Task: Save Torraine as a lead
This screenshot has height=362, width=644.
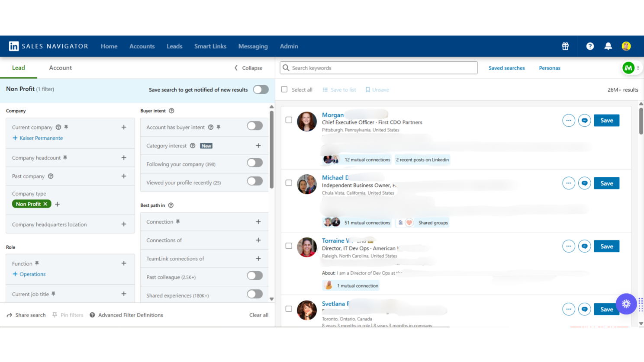Action: 607,247
